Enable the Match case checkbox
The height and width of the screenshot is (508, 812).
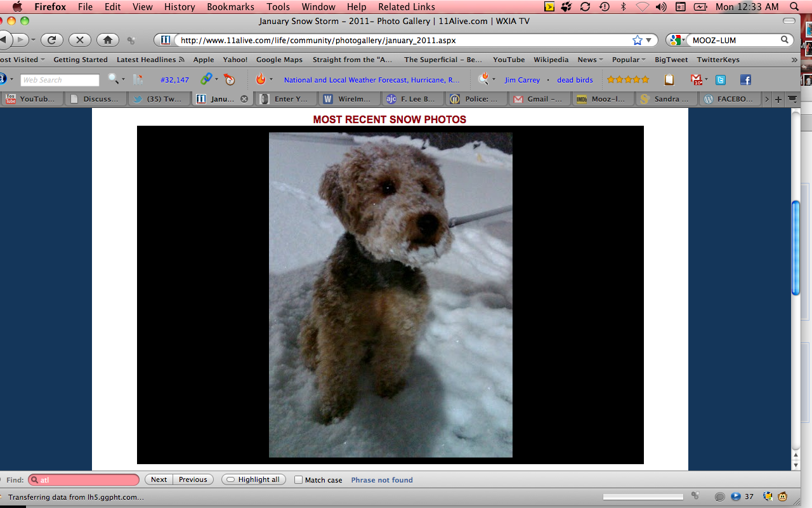tap(298, 480)
